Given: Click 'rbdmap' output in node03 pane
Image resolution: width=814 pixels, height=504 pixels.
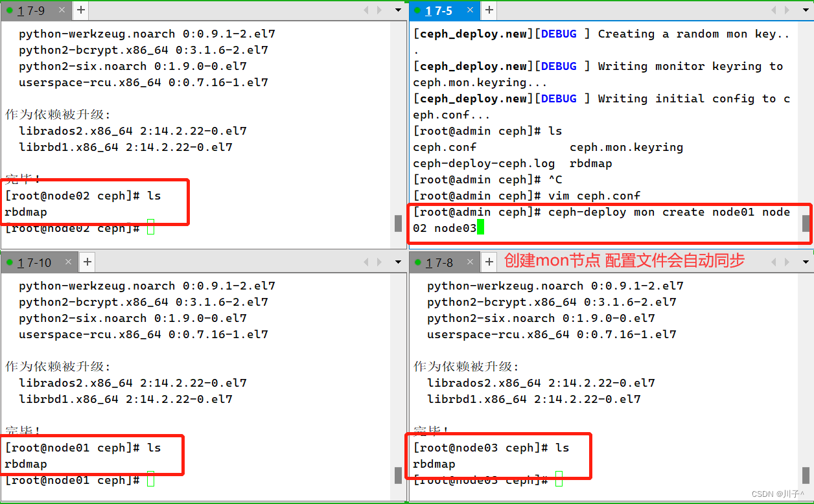Looking at the screenshot, I should coord(434,464).
